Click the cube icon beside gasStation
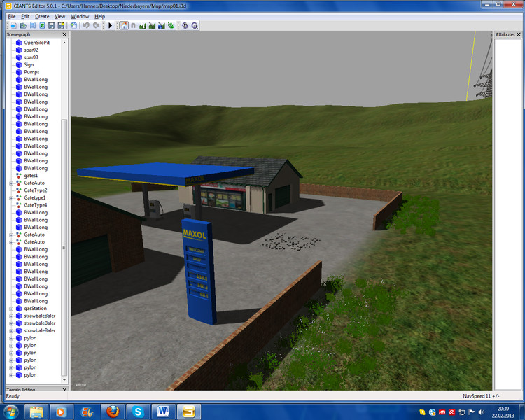 [x=19, y=309]
